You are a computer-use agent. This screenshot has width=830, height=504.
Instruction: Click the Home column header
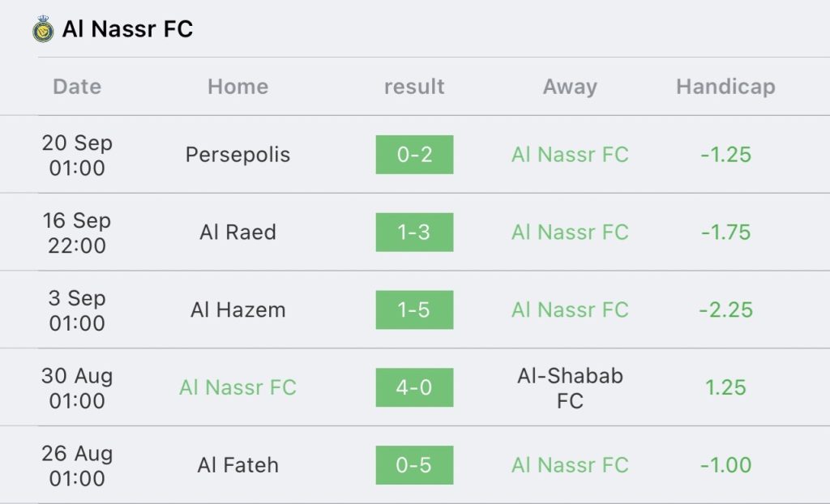click(237, 87)
